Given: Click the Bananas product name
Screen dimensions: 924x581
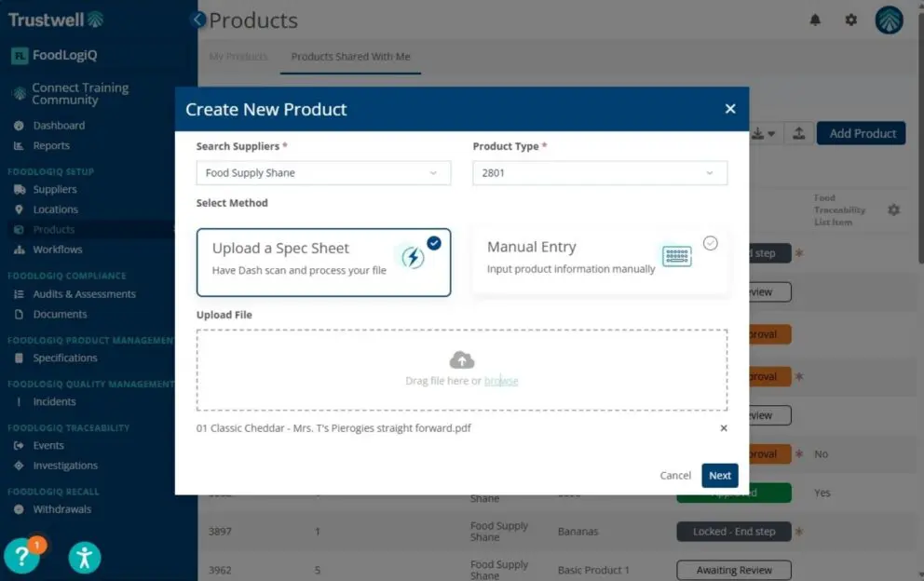Looking at the screenshot, I should click(x=577, y=532).
